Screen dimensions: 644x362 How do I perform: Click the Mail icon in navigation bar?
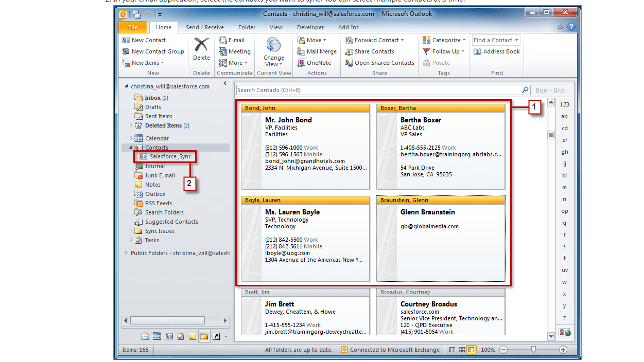tap(145, 336)
